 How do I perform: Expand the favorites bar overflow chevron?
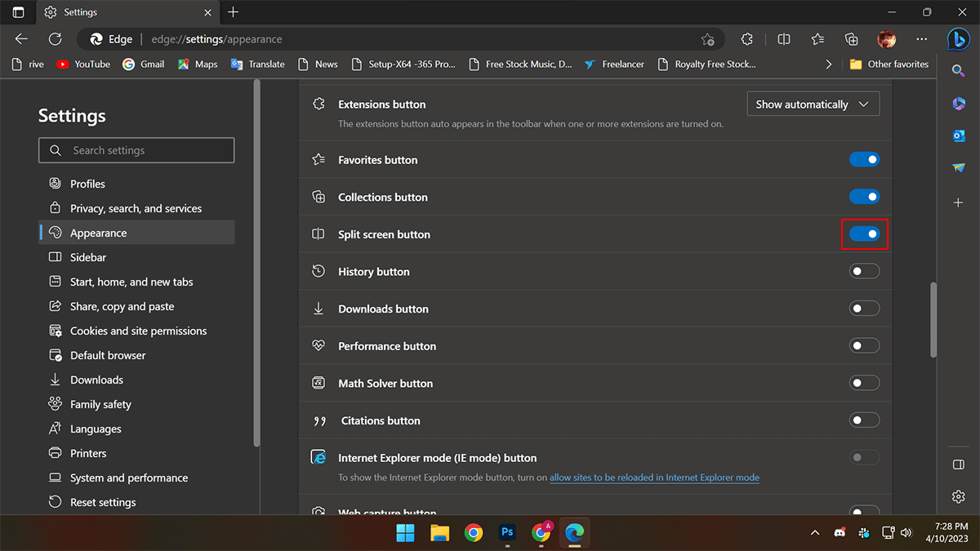tap(829, 64)
